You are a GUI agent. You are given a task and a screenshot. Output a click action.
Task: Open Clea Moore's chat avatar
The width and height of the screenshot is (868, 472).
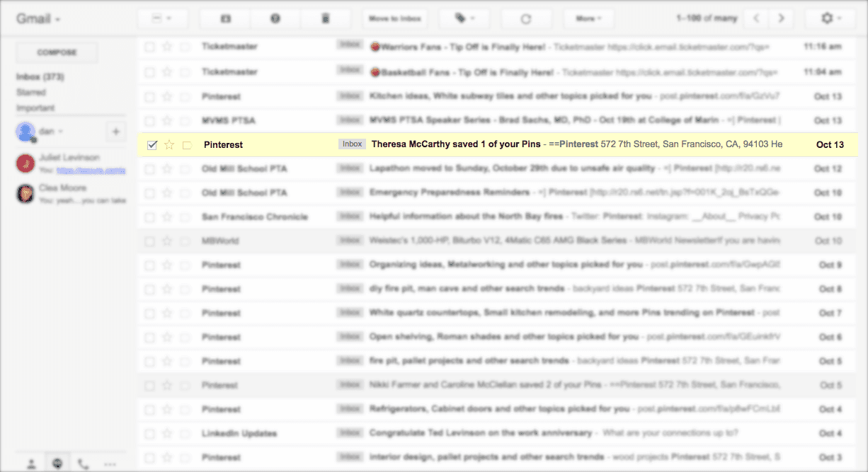[x=25, y=194]
